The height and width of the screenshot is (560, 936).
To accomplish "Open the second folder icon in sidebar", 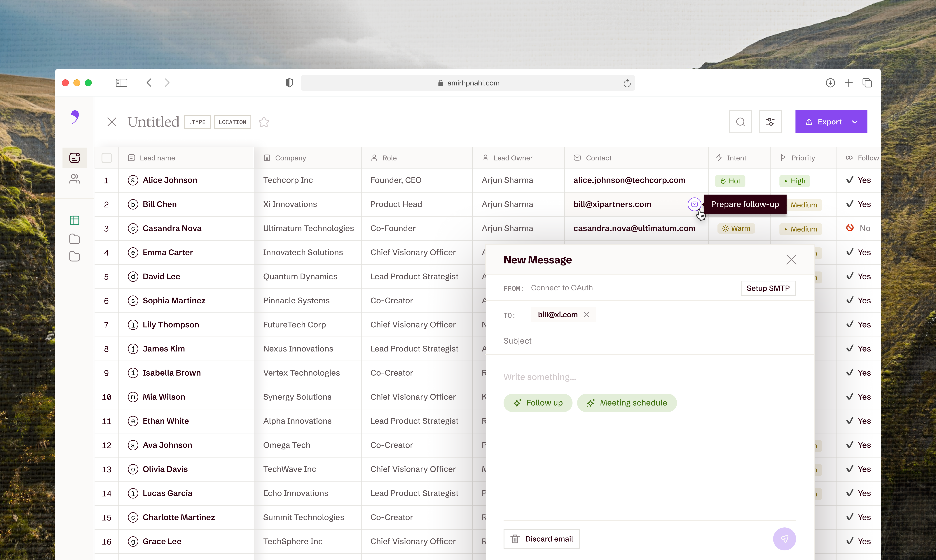I will 74,257.
